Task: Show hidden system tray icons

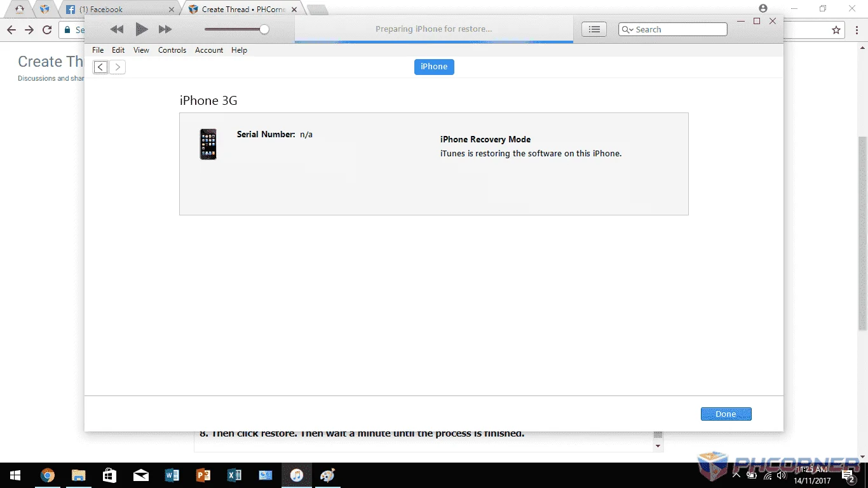Action: point(736,475)
